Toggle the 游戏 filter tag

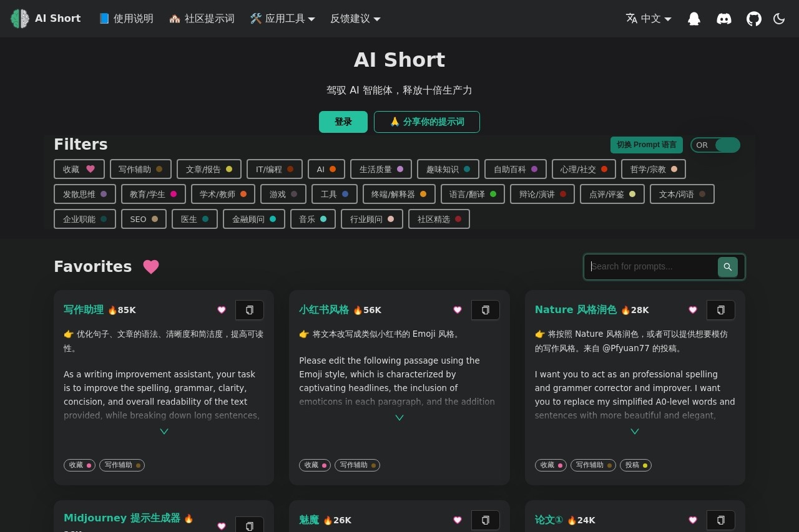[283, 194]
